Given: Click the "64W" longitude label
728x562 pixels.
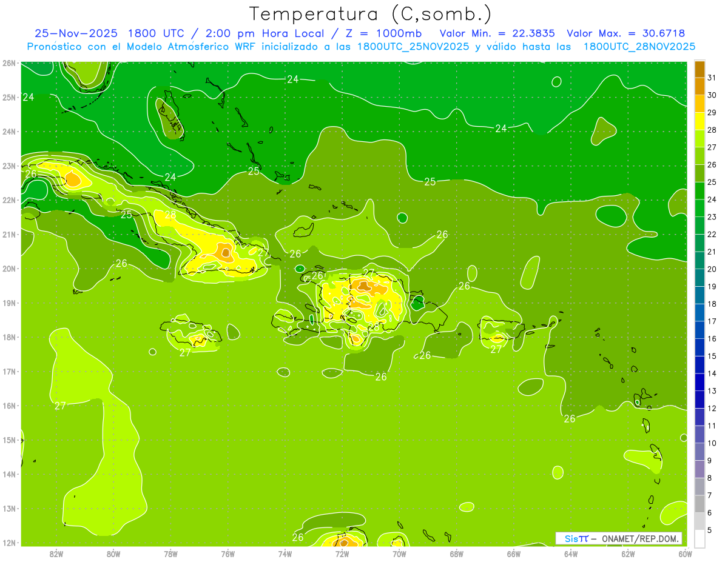Looking at the screenshot, I should [x=571, y=553].
